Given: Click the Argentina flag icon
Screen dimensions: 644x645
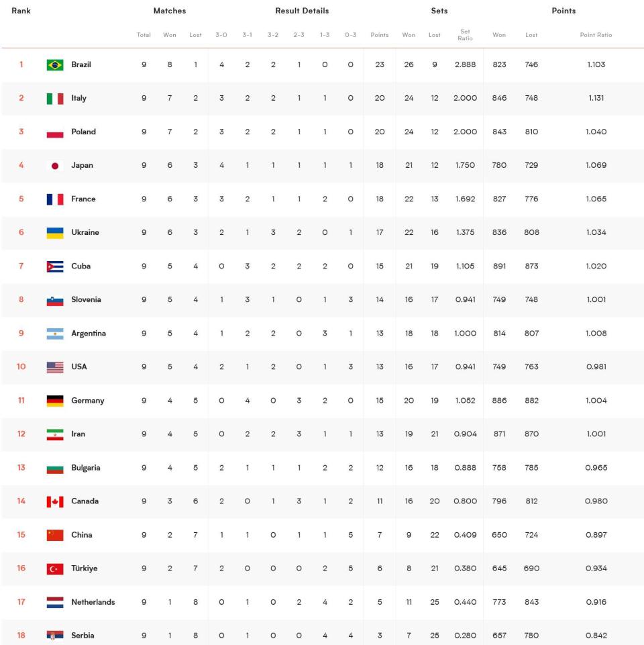Looking at the screenshot, I should point(55,333).
